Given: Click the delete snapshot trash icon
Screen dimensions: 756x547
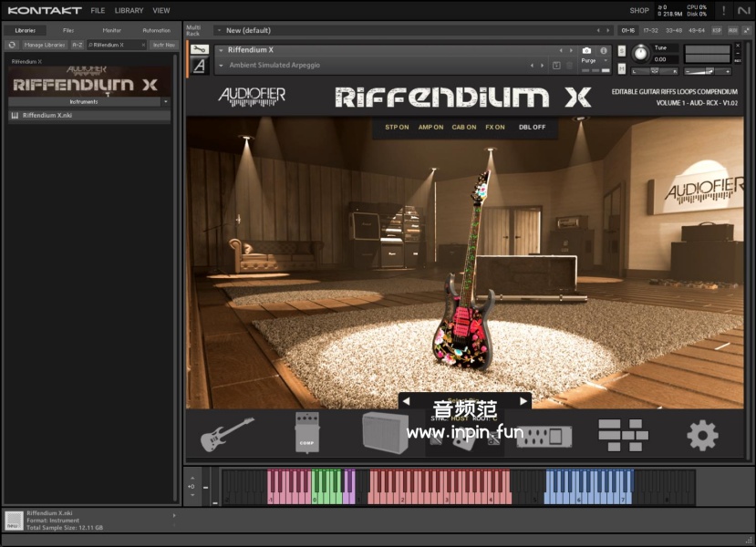Looking at the screenshot, I should point(569,65).
